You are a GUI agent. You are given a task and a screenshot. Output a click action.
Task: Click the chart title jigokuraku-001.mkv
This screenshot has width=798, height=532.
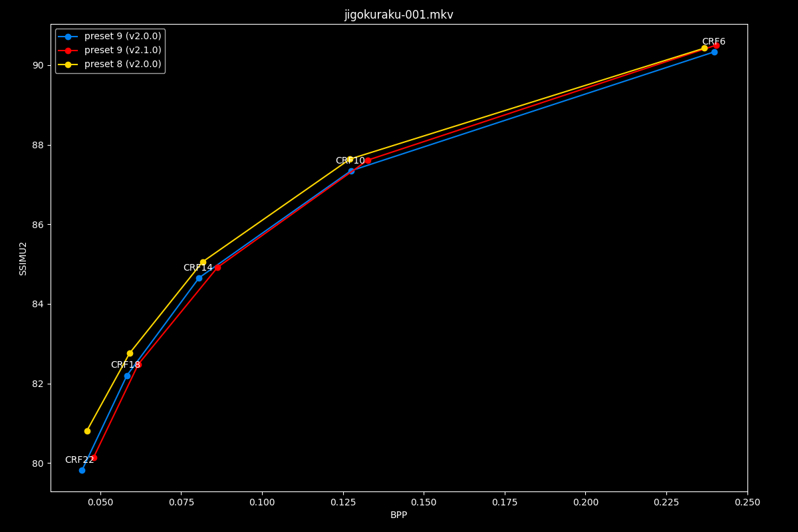point(399,15)
